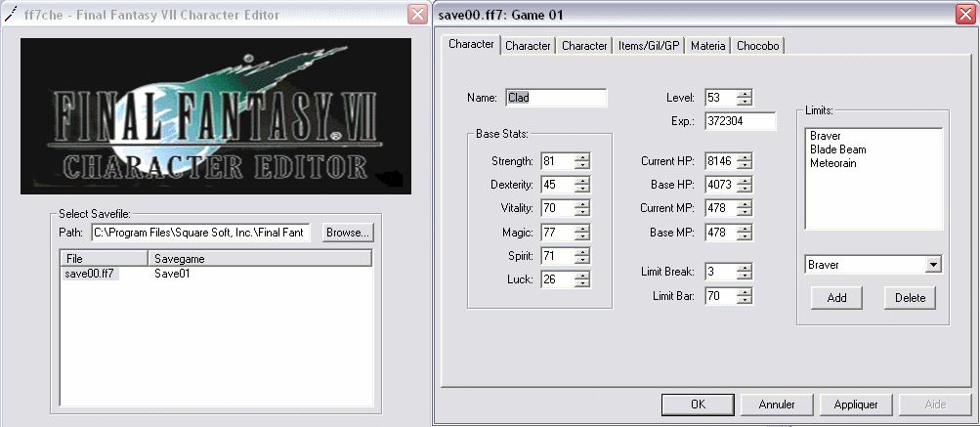The image size is (980, 427).
Task: Open the Materia tab
Action: pos(708,46)
